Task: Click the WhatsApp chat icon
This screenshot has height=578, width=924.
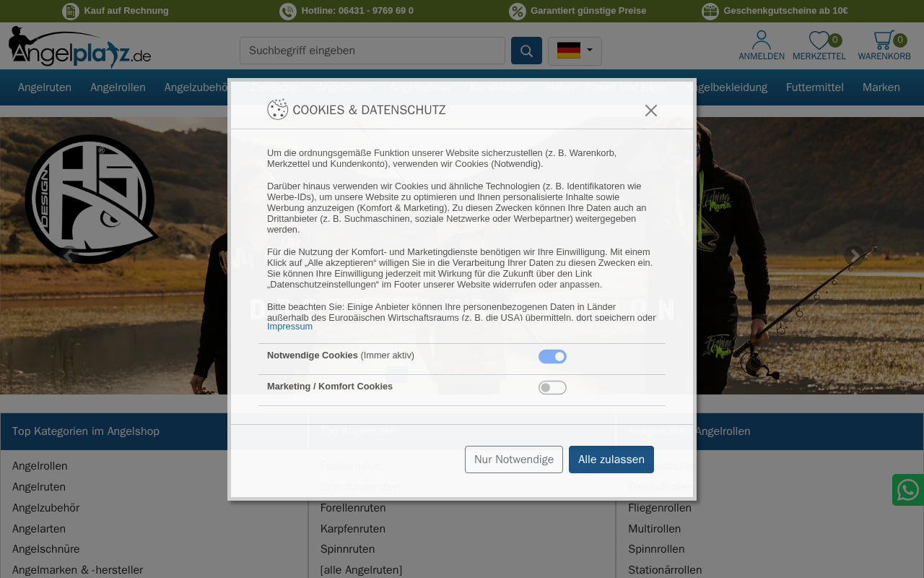Action: (x=908, y=490)
